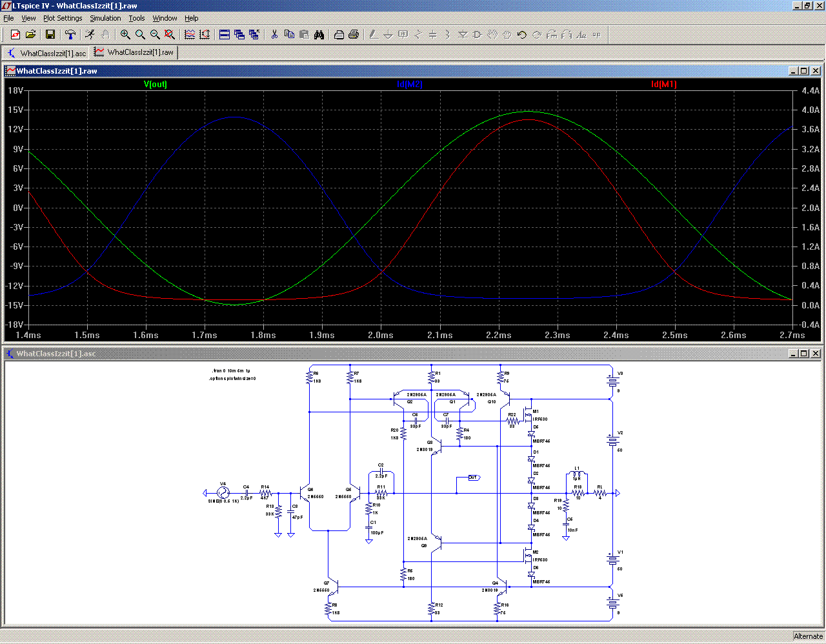Screen dimensions: 826x644
Task: Click the Close All Windows icon
Action: coord(254,35)
